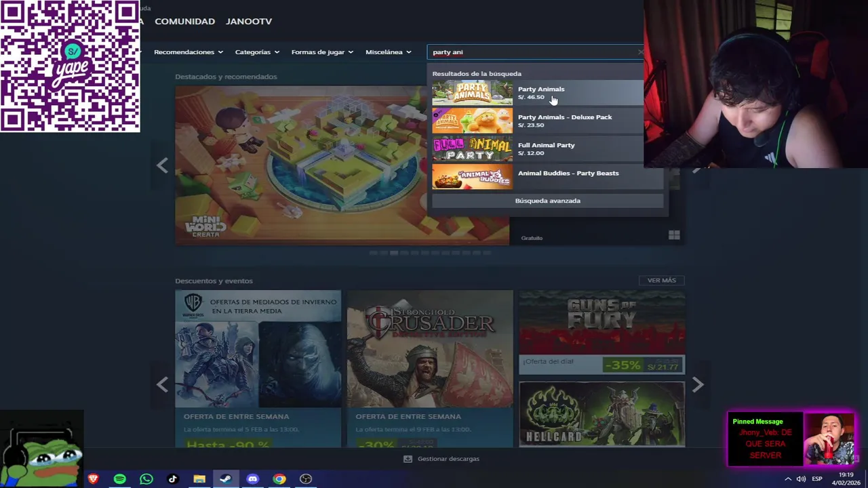Open the Stronghold Crusader offer card
868x488 pixels.
(430, 369)
